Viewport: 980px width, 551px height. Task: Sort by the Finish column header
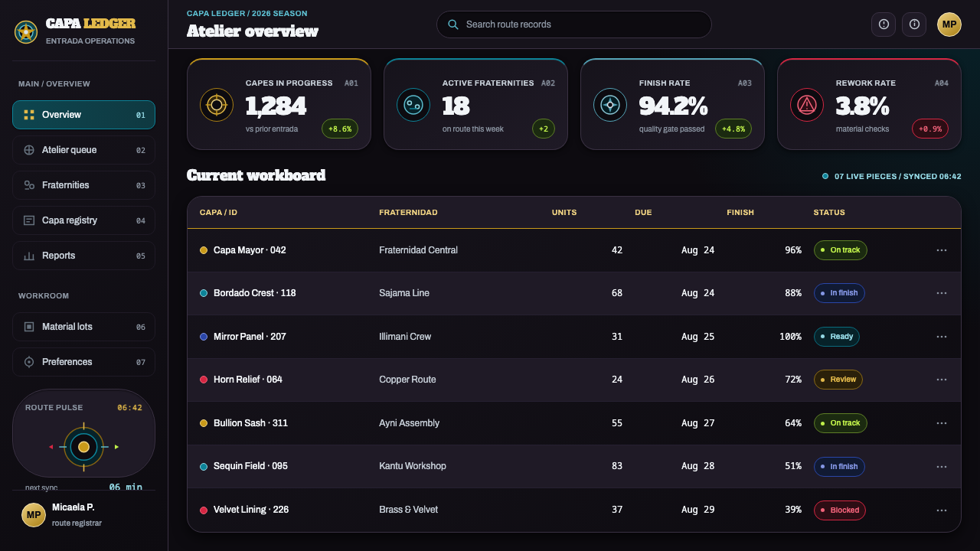tap(740, 212)
